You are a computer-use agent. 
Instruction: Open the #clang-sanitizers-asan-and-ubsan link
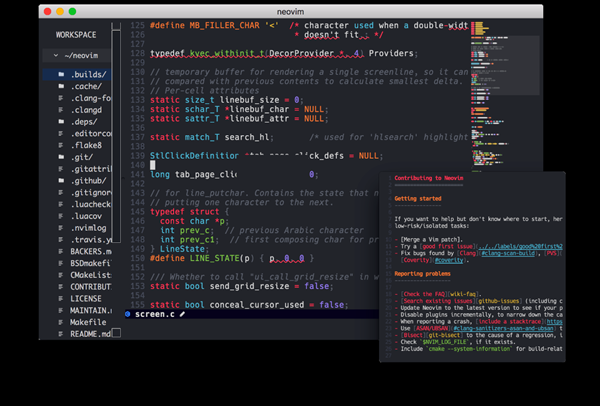(x=503, y=328)
